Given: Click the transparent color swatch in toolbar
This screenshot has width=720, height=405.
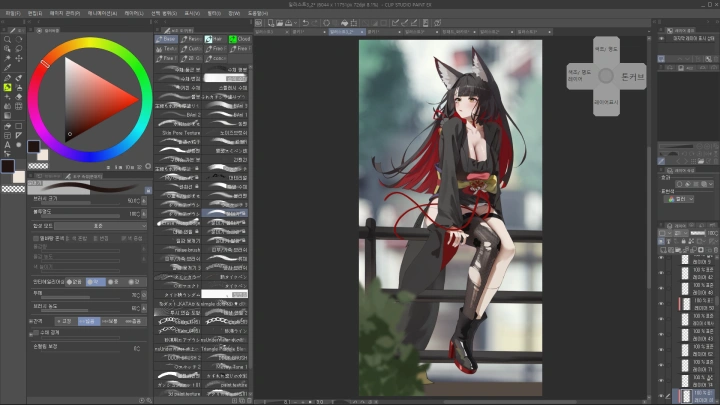Looking at the screenshot, I should (13, 189).
